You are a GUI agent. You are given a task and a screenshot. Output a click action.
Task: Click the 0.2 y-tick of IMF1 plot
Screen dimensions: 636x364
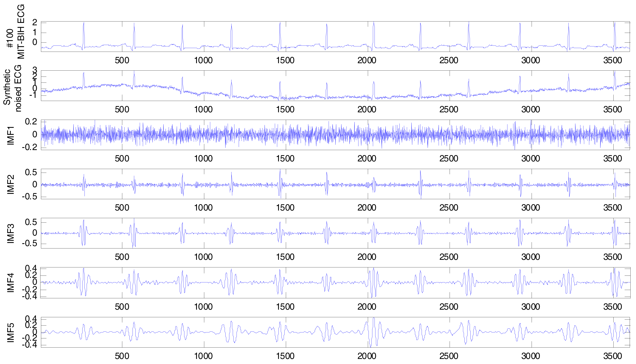coord(31,122)
